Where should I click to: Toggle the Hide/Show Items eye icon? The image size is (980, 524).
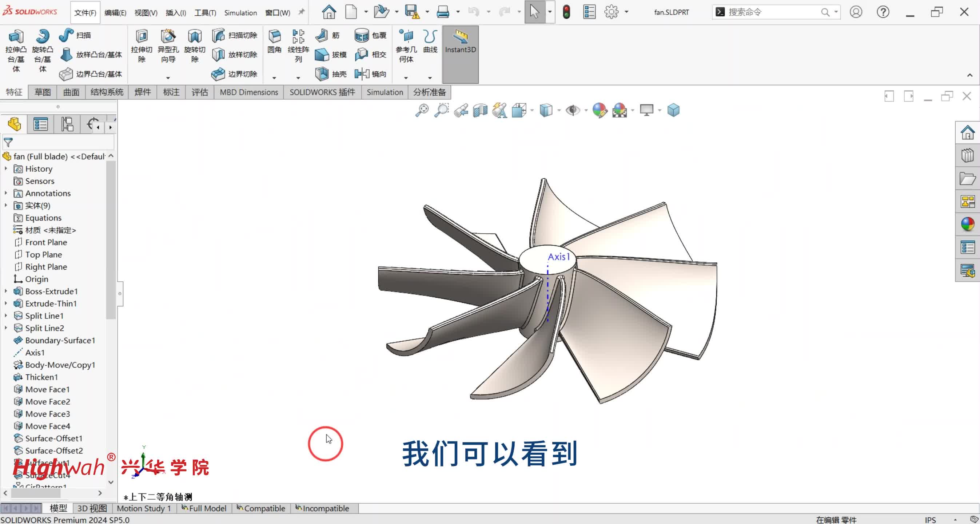pos(572,111)
